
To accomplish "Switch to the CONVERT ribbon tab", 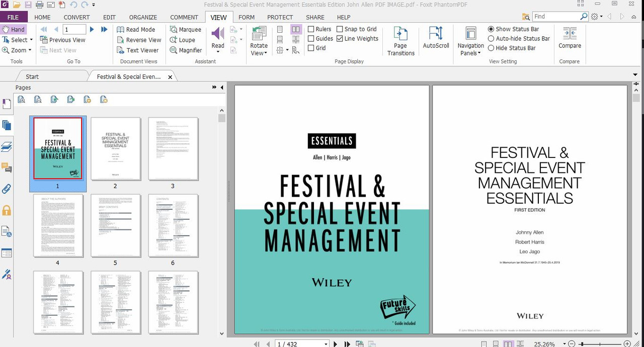I will point(76,17).
